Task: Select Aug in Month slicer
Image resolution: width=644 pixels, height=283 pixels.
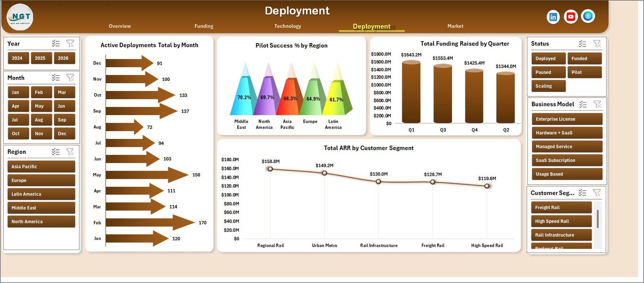Action: click(41, 120)
